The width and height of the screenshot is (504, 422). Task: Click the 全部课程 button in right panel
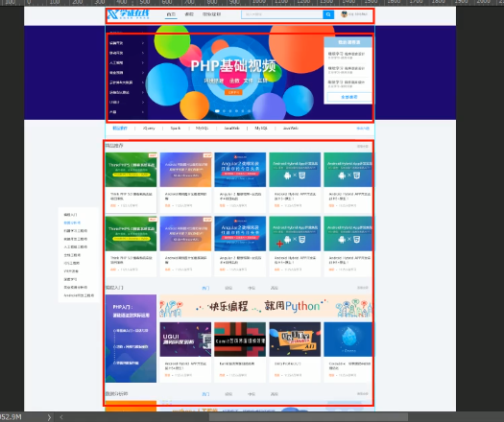tap(349, 97)
